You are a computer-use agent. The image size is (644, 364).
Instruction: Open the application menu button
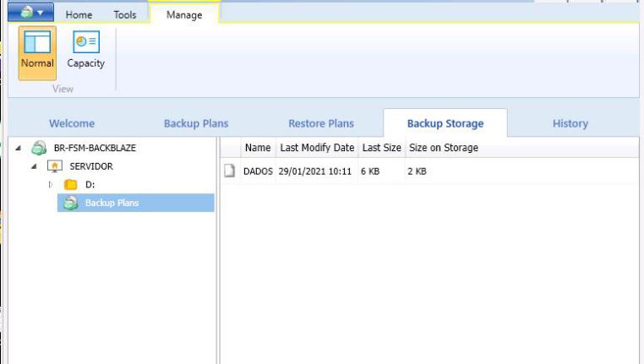click(x=30, y=14)
